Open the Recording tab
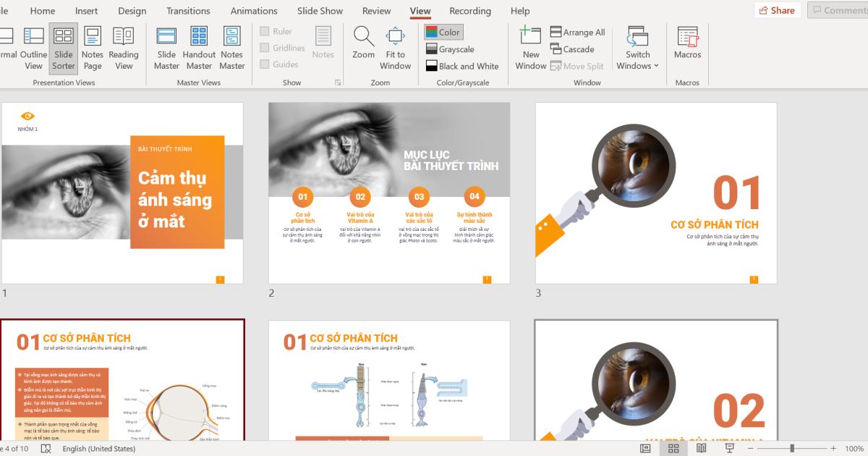868x456 pixels. tap(470, 11)
